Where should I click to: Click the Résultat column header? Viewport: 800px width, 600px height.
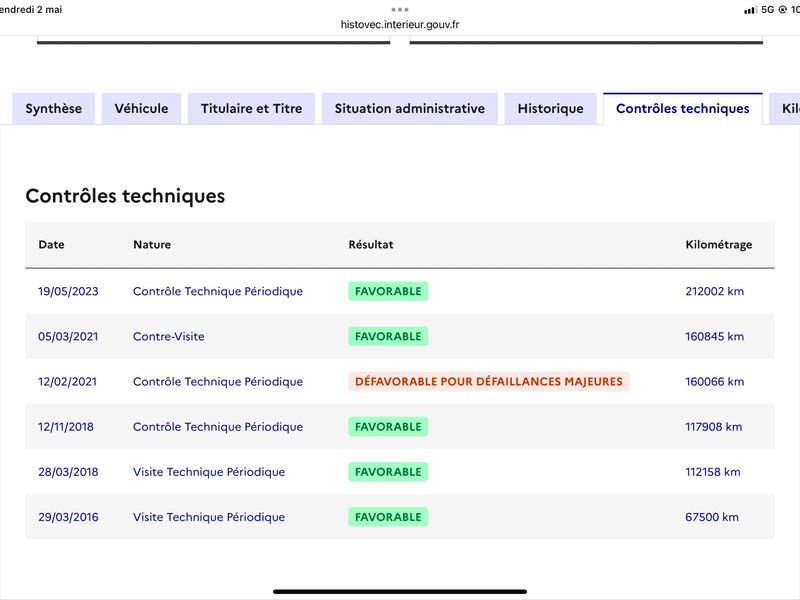(371, 244)
